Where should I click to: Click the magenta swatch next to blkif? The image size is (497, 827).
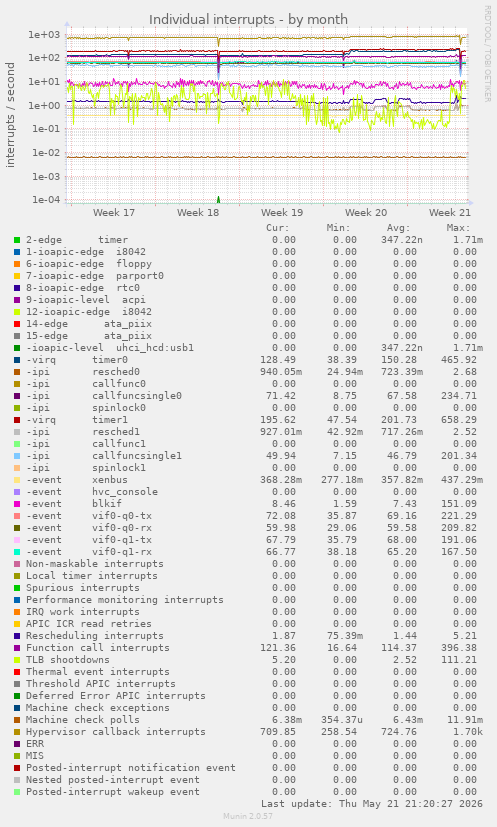coord(17,504)
